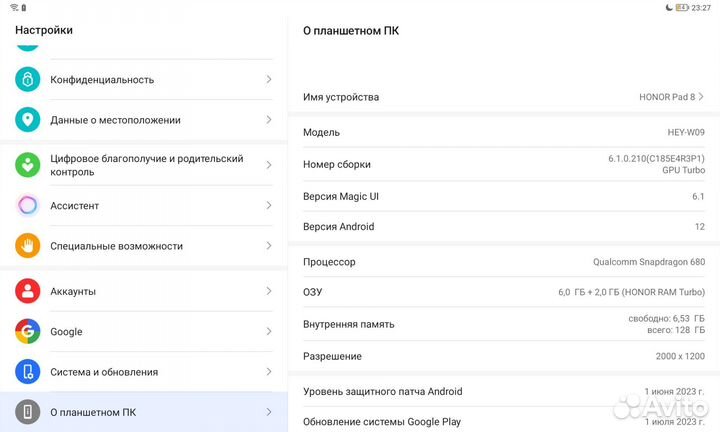Open the Аккаунты menu entry
Image resolution: width=720 pixels, height=432 pixels.
[x=144, y=291]
